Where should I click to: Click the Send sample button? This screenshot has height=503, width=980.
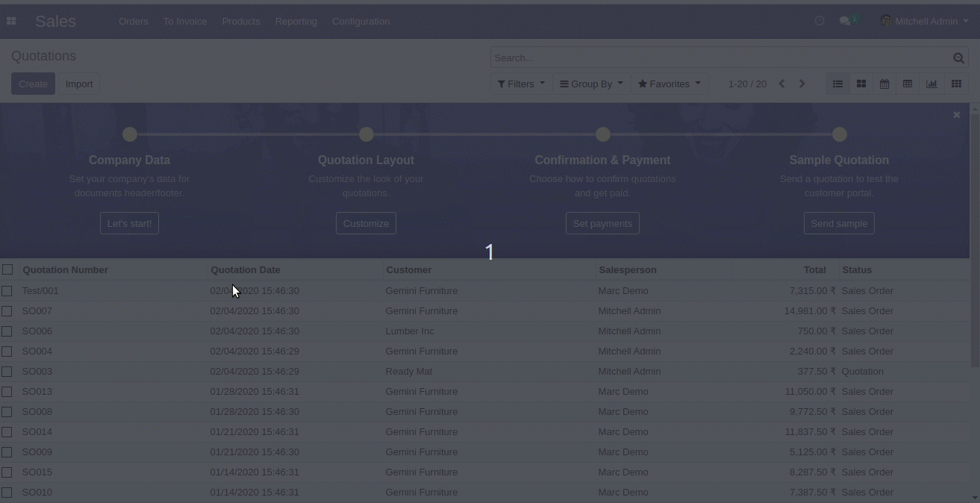(839, 223)
